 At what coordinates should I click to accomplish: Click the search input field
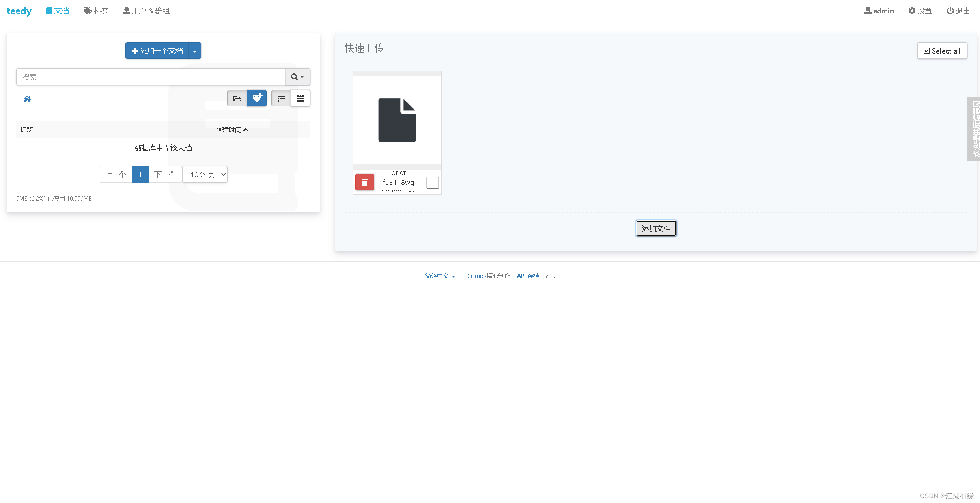[x=151, y=76]
